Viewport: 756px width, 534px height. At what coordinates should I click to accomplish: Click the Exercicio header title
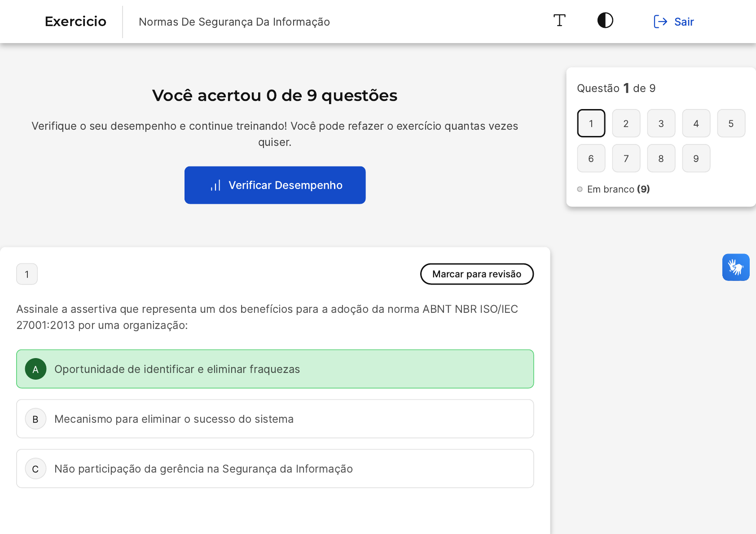click(75, 22)
